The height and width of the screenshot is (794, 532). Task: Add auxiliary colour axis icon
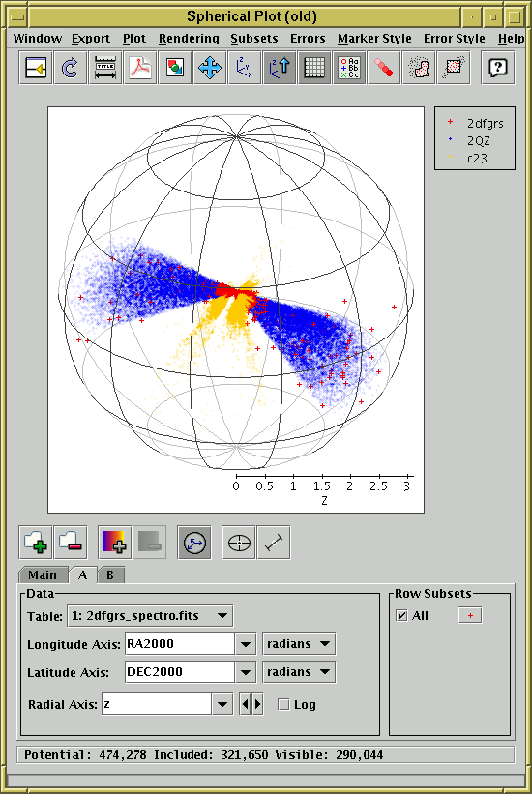(114, 543)
